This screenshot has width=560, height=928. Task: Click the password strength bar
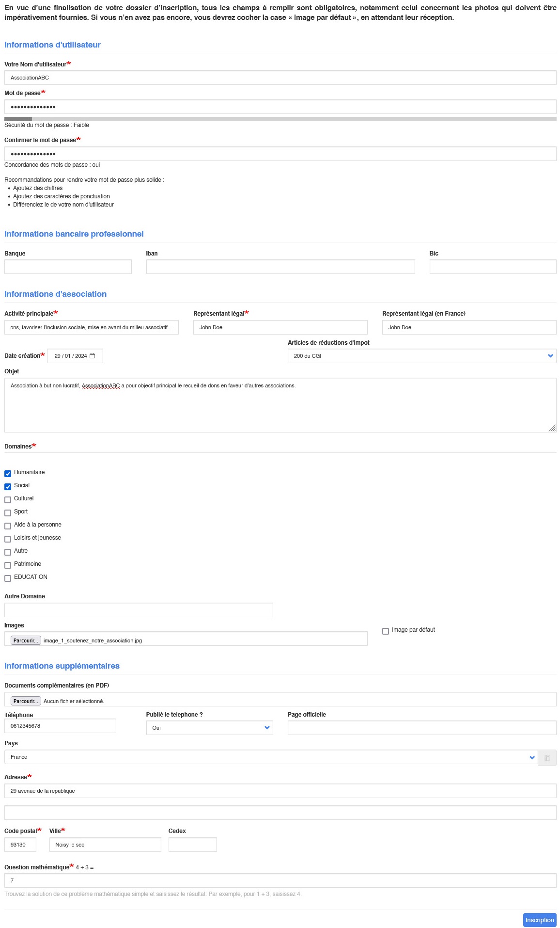pos(280,119)
